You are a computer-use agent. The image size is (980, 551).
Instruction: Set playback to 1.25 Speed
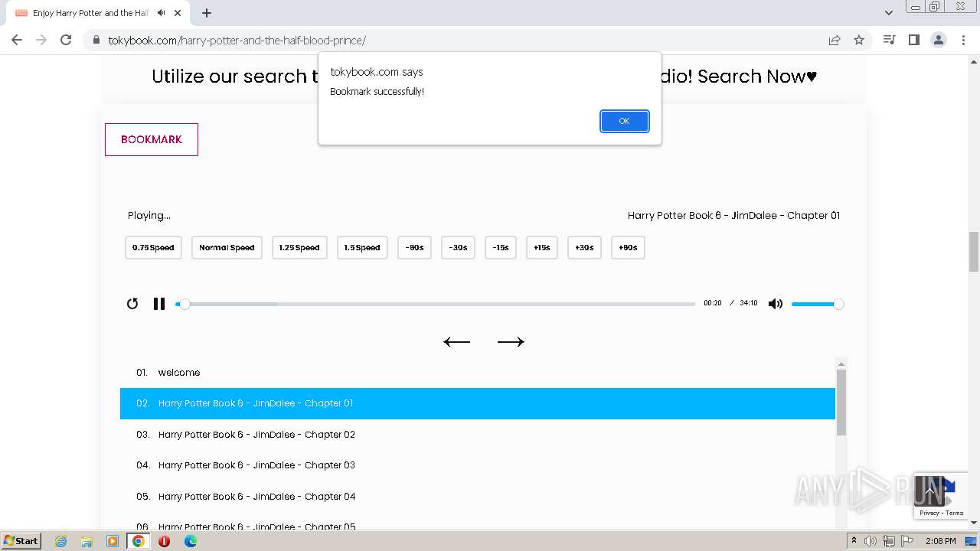pyautogui.click(x=299, y=248)
